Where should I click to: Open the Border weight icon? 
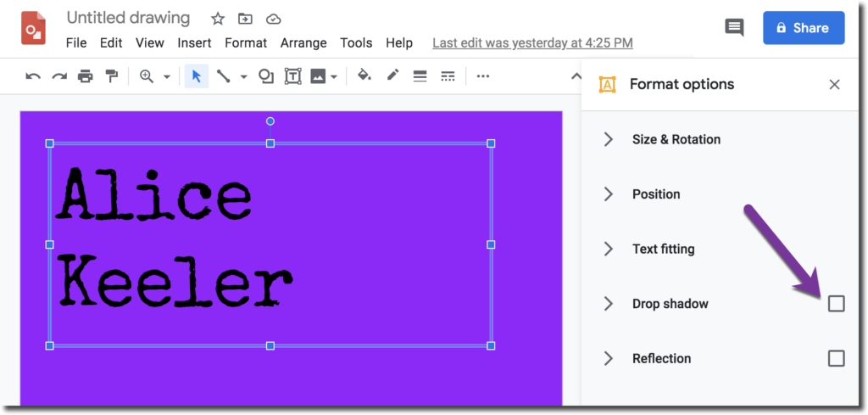click(420, 76)
